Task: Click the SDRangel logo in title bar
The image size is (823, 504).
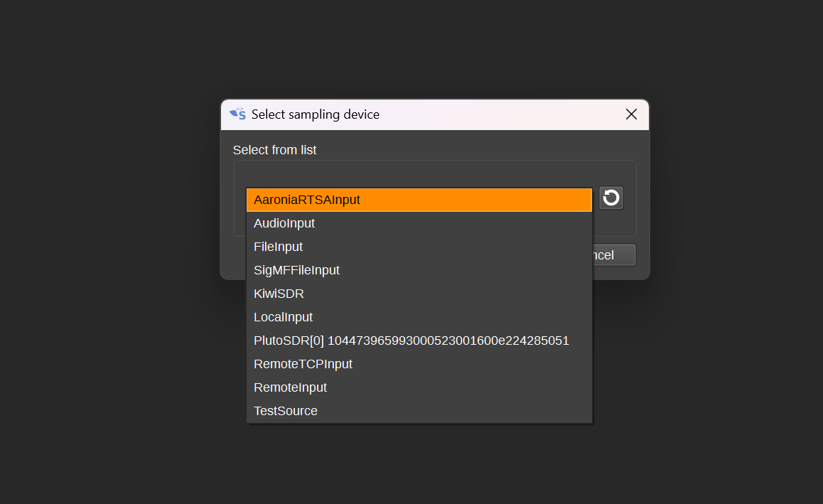Action: coord(238,114)
